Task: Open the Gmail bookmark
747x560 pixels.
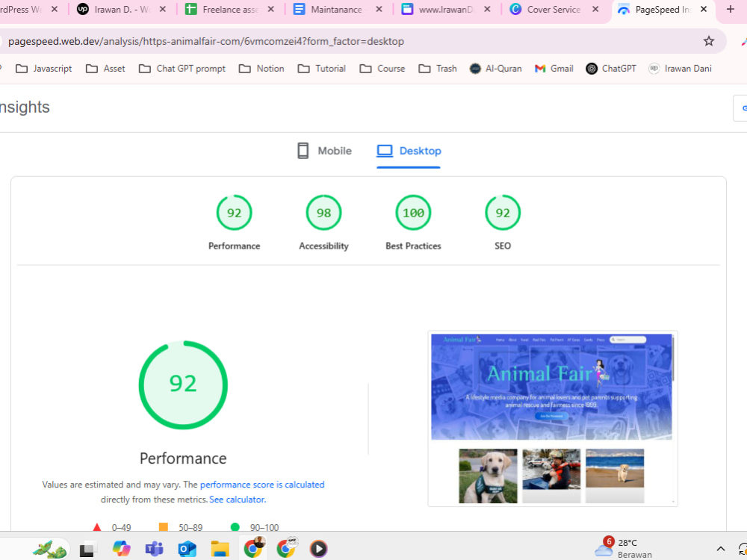Action: click(554, 69)
